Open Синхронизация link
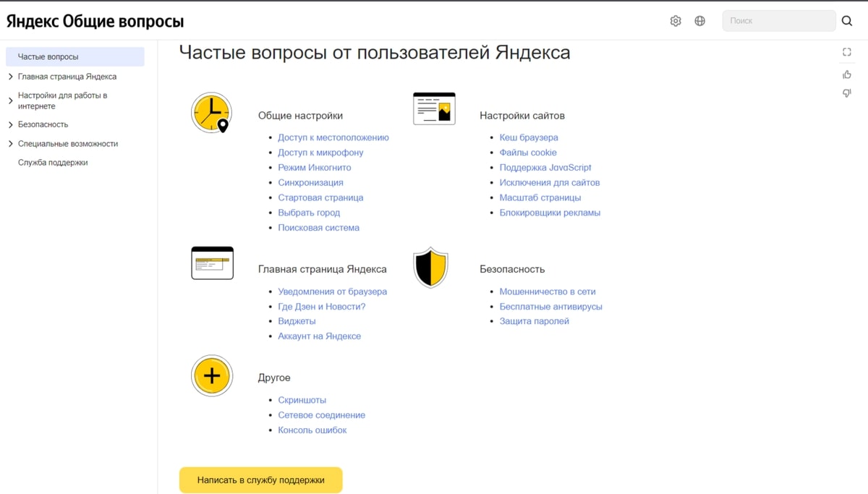The image size is (868, 494). pyautogui.click(x=310, y=183)
